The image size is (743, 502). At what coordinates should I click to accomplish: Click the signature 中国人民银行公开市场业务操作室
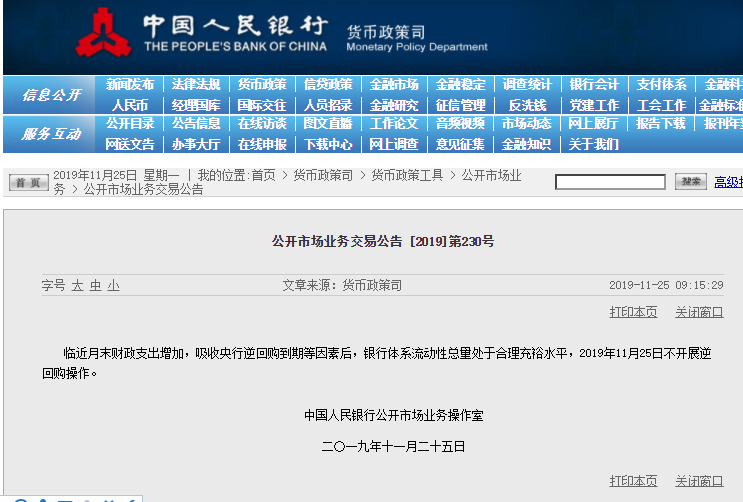coord(394,416)
